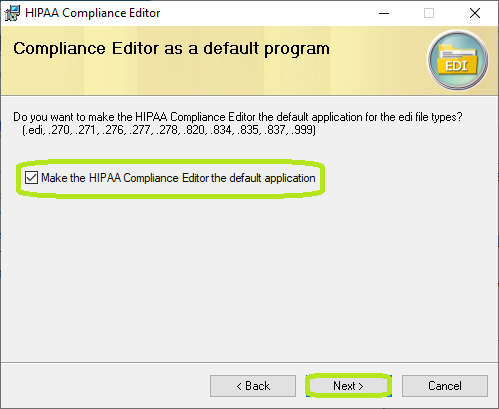Uncheck Make the HIPAA Compliance Editor default
The image size is (499, 409).
point(31,178)
